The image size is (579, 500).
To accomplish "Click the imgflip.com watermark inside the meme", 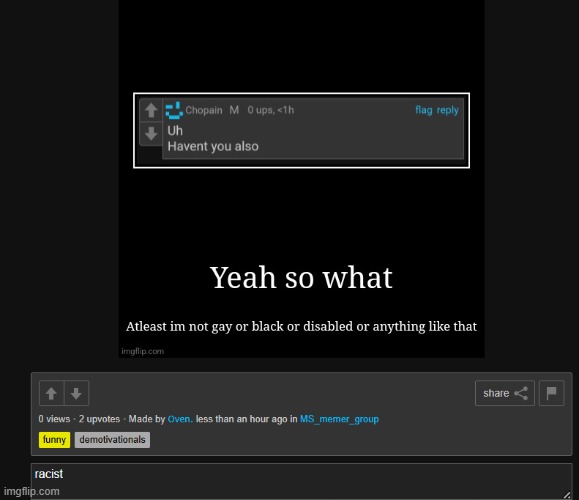I will (x=143, y=351).
